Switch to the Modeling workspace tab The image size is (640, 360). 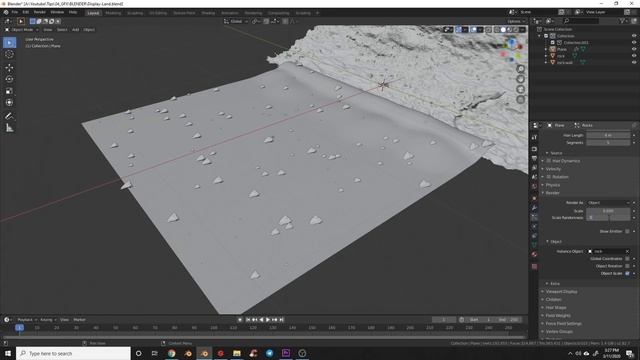pos(113,13)
